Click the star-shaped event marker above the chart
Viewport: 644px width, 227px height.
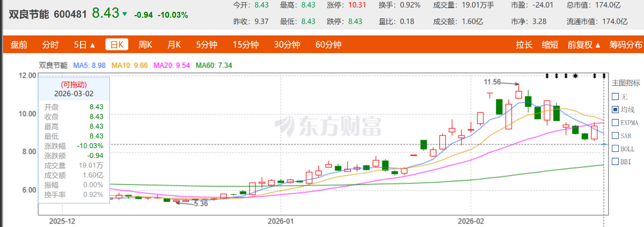tap(575, 76)
